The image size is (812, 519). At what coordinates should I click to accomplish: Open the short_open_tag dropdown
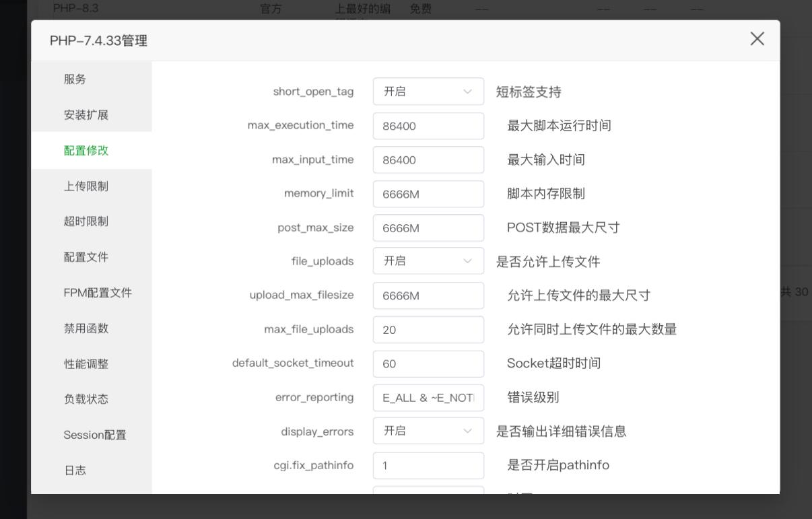428,92
